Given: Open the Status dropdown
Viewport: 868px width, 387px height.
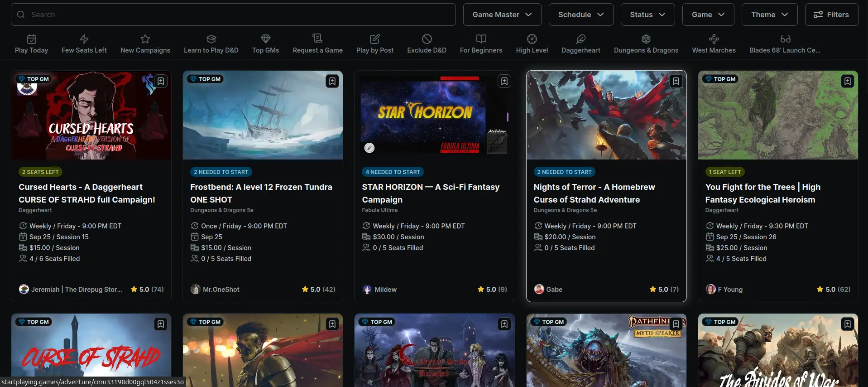Looking at the screenshot, I should (x=647, y=15).
